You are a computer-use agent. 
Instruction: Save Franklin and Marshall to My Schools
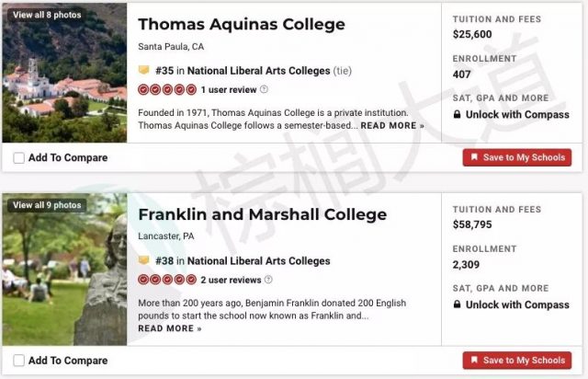(516, 361)
